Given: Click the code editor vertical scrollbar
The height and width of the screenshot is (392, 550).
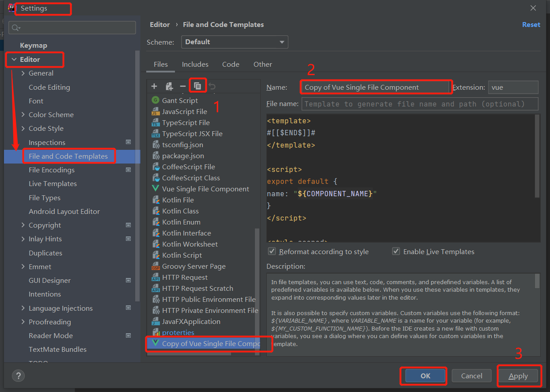Looking at the screenshot, I should 537,156.
